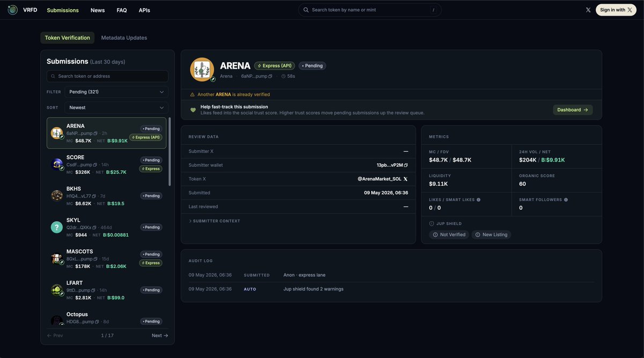Select the MASCOTS submission row
The image size is (644, 358).
106,259
